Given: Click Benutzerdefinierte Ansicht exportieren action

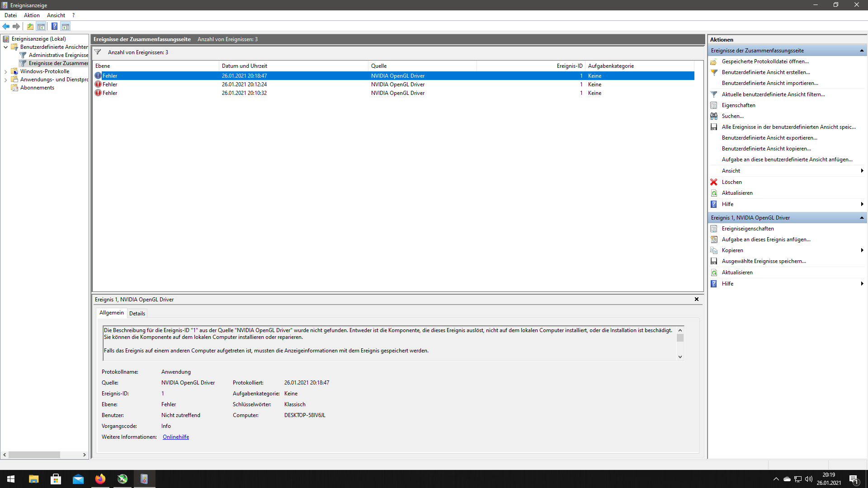Looking at the screenshot, I should coord(769,138).
